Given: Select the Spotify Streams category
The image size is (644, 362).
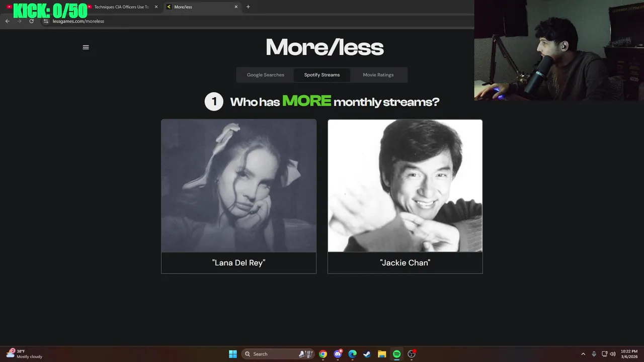Looking at the screenshot, I should (322, 75).
